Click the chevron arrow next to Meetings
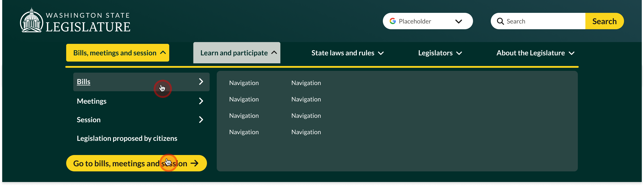The width and height of the screenshot is (644, 186). tap(201, 101)
